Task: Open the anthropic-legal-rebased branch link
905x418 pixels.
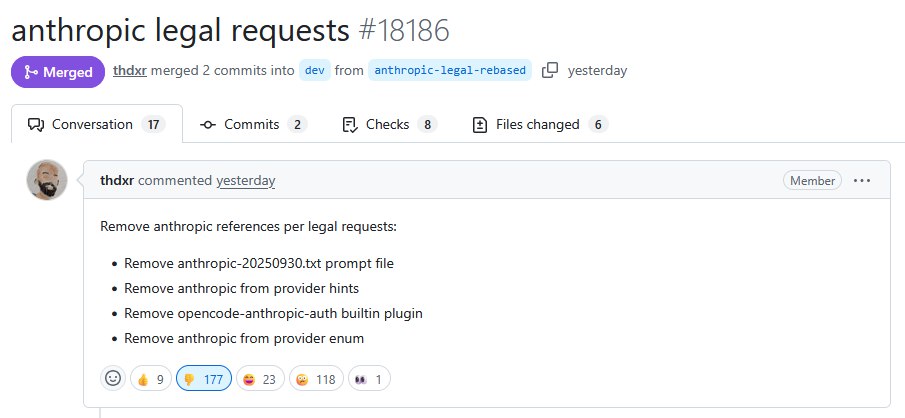Action: tap(449, 70)
